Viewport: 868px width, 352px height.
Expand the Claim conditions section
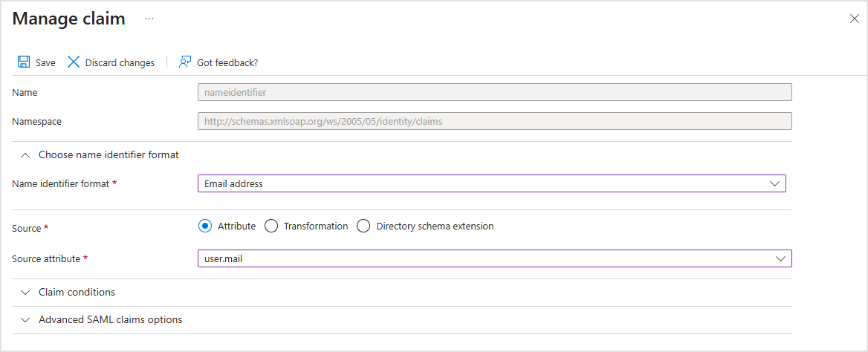(68, 293)
